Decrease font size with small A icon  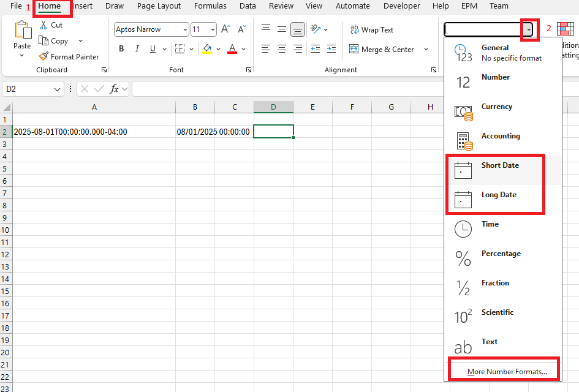tap(242, 29)
